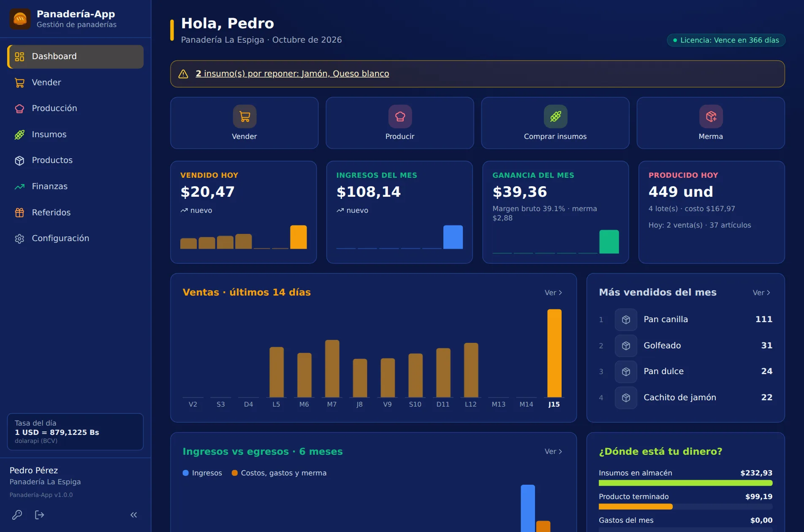Expand Más vendidos del mes via Ver

(761, 293)
